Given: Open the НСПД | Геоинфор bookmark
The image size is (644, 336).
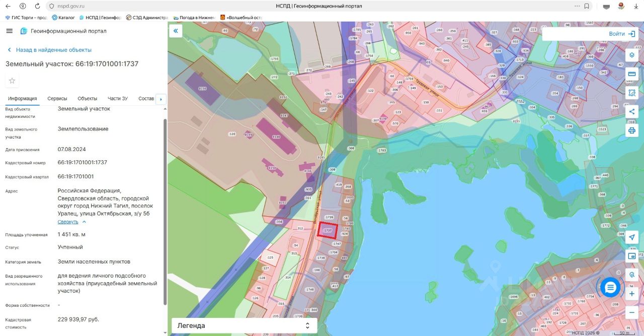Looking at the screenshot, I should 100,17.
